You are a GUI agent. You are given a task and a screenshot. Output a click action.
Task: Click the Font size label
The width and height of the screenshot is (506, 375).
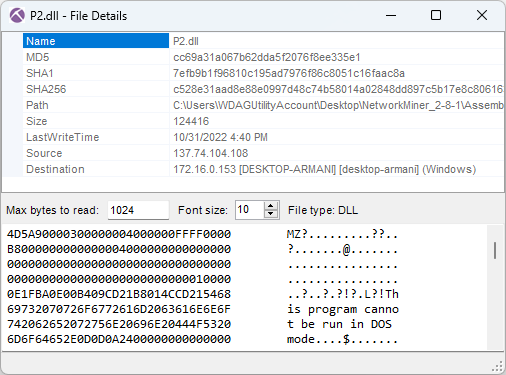pyautogui.click(x=203, y=210)
